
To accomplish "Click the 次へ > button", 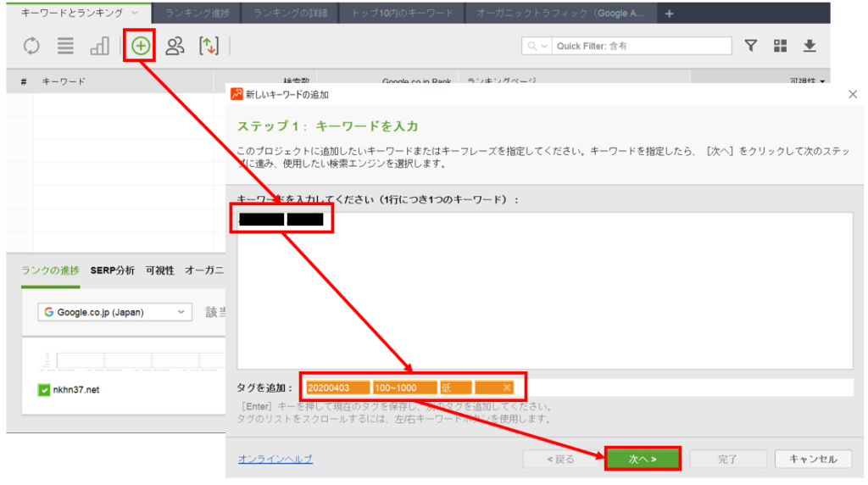I will 643,459.
